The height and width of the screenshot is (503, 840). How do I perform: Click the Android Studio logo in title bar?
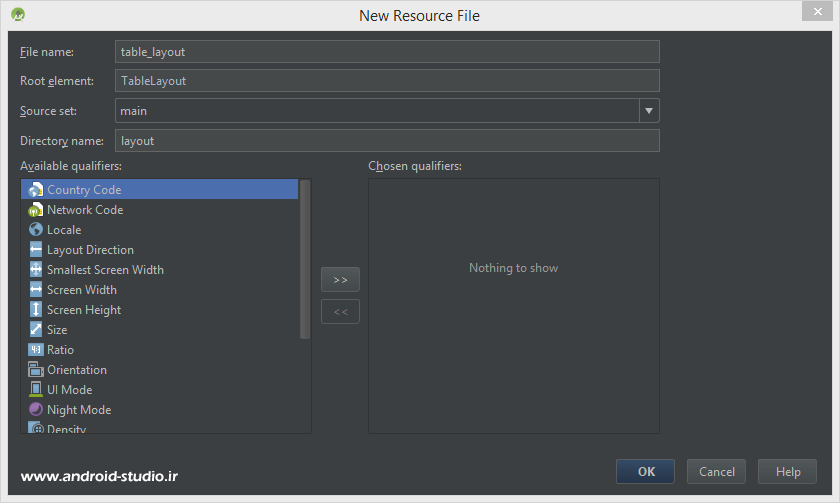tap(18, 14)
